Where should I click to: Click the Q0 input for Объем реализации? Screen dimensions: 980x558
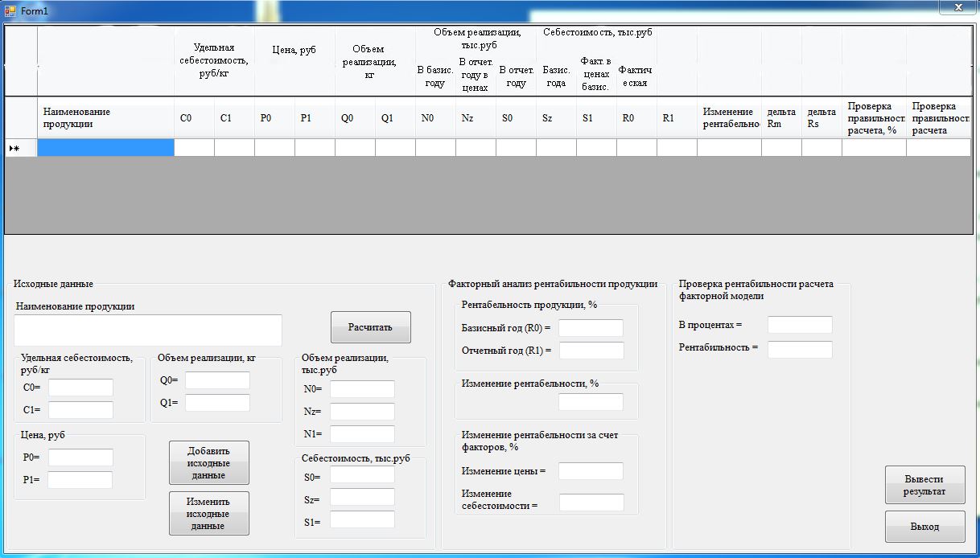pos(216,380)
